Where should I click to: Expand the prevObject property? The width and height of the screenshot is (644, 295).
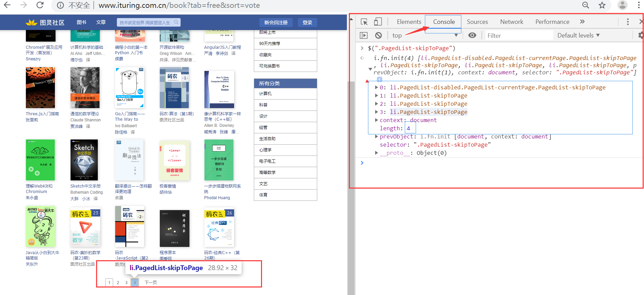click(377, 136)
